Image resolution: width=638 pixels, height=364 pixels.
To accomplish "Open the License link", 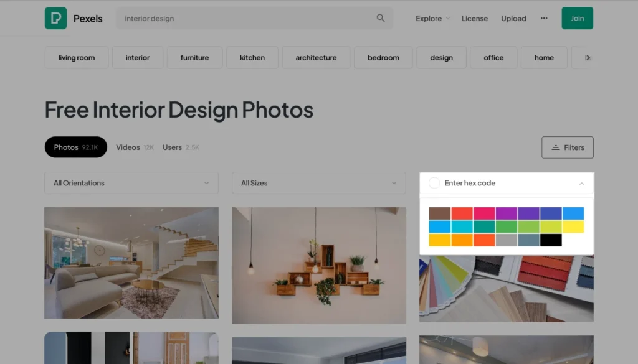I will click(474, 18).
